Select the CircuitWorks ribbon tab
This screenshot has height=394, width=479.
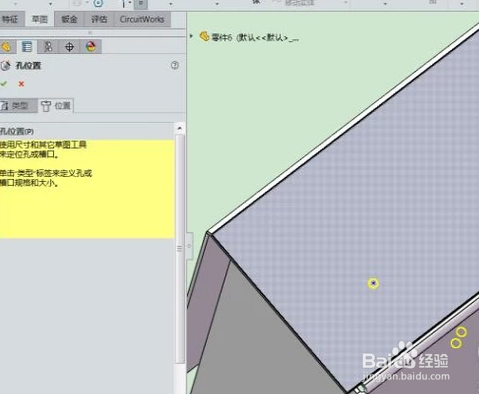pyautogui.click(x=142, y=19)
